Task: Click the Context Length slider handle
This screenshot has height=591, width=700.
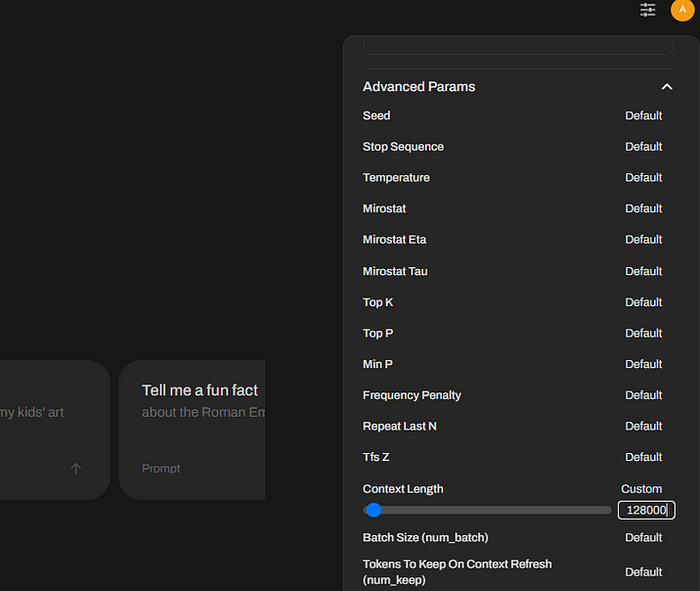Action: click(373, 510)
